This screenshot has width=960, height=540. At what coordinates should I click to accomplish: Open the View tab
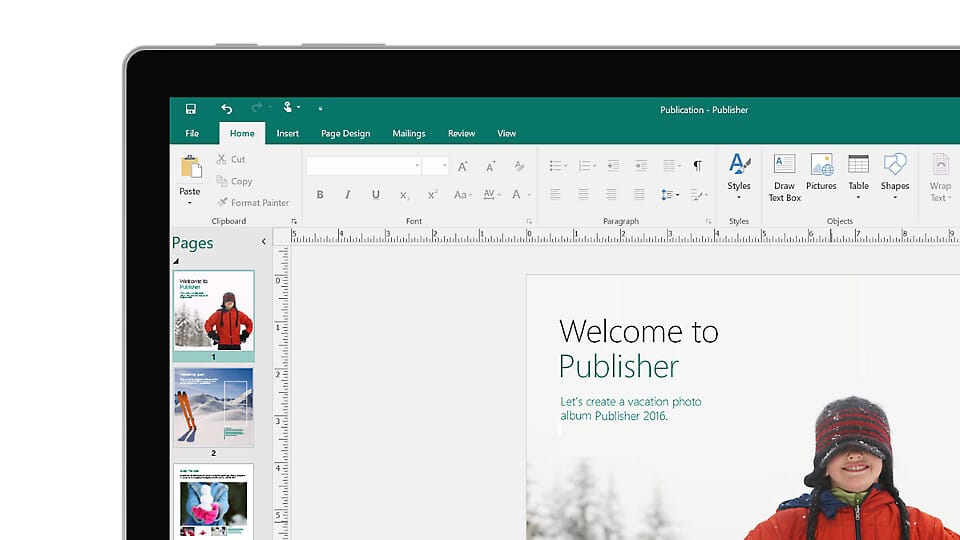pyautogui.click(x=506, y=133)
